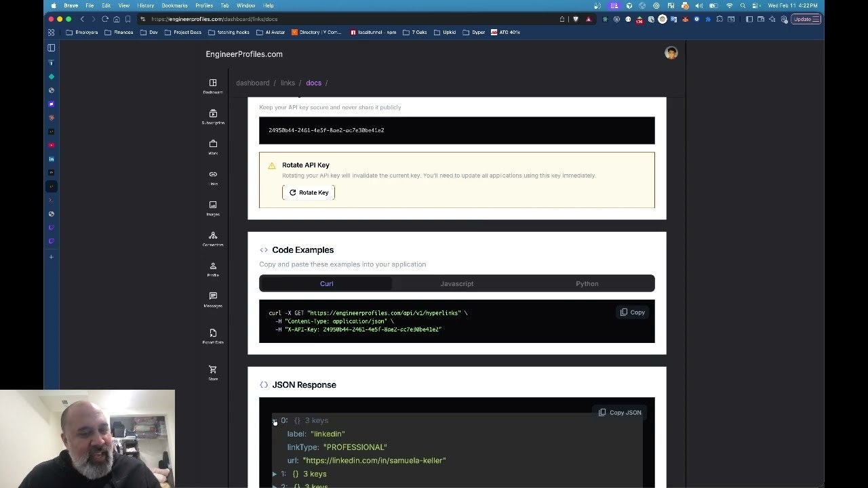Collapse JSON item 0 triangle
Screen dimensions: 868x488
point(275,421)
